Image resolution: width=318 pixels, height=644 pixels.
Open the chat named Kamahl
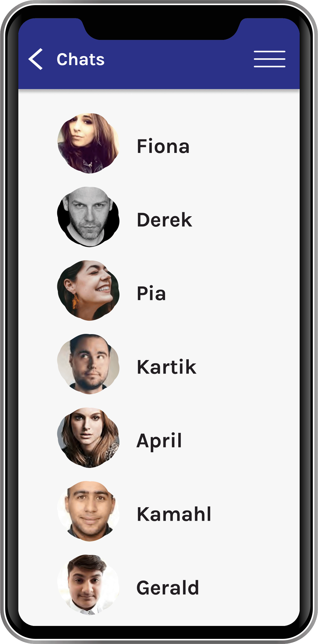174,514
